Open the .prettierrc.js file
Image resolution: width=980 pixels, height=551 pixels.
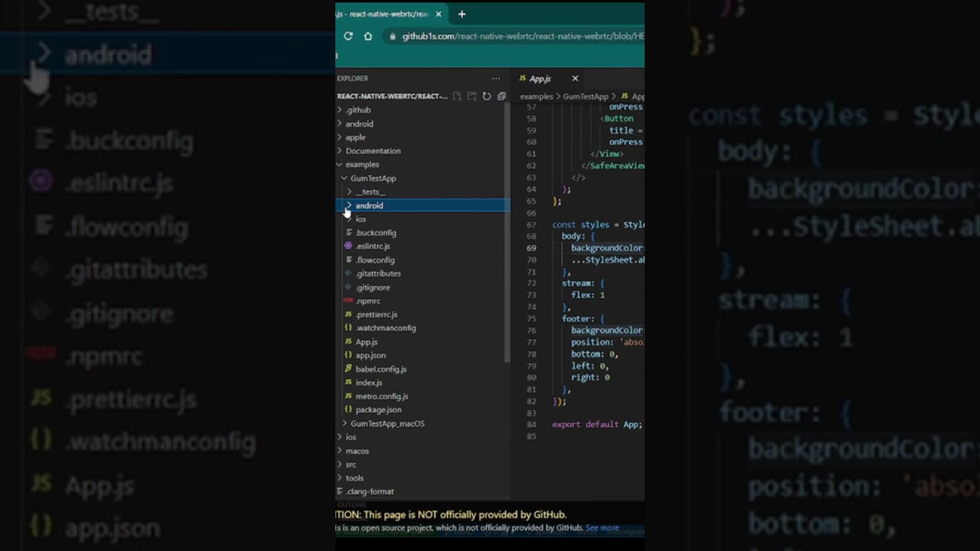coord(423,315)
